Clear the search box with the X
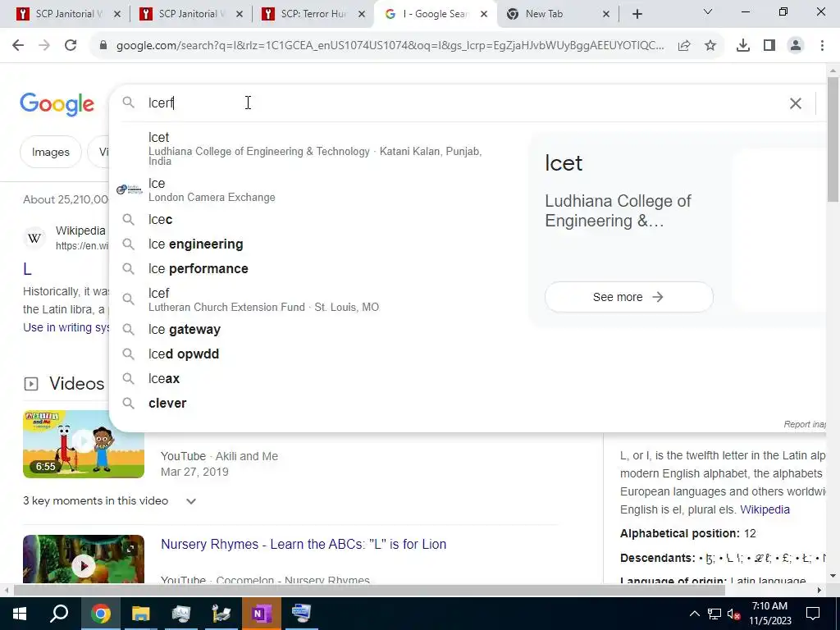 pos(796,103)
